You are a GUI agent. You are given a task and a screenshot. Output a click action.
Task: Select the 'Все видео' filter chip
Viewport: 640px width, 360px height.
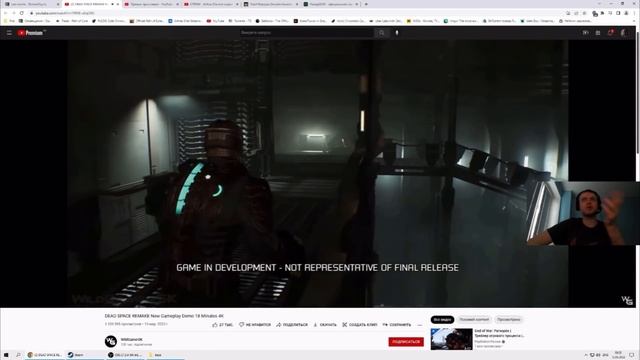click(x=442, y=320)
